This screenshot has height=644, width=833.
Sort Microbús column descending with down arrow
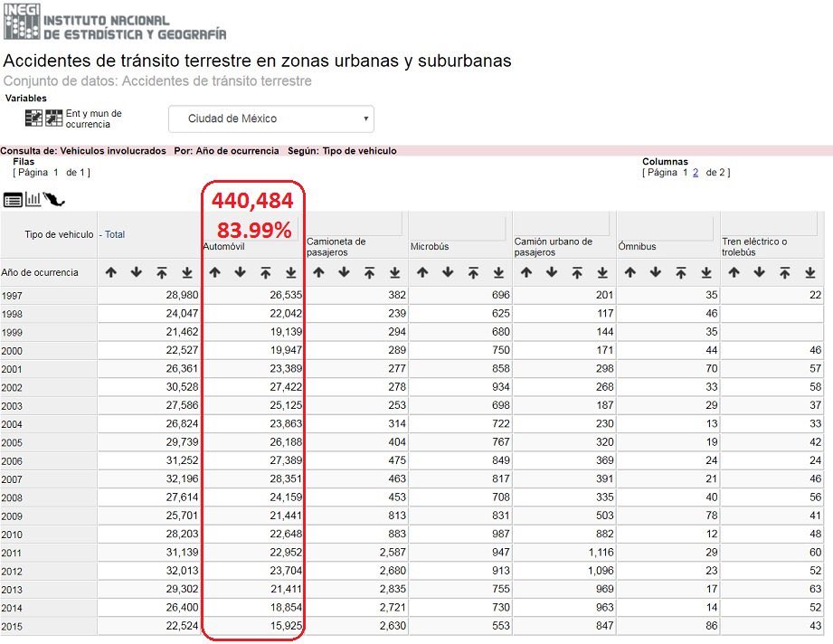448,272
